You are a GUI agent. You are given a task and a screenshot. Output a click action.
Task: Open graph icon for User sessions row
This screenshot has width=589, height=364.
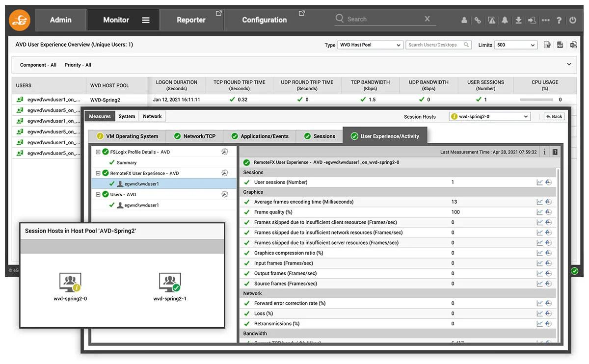539,182
